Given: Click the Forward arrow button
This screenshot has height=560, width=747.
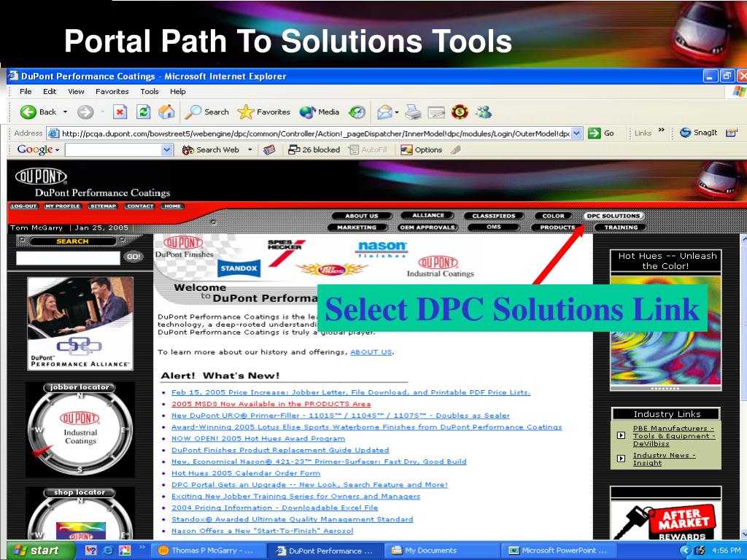Looking at the screenshot, I should tap(85, 112).
